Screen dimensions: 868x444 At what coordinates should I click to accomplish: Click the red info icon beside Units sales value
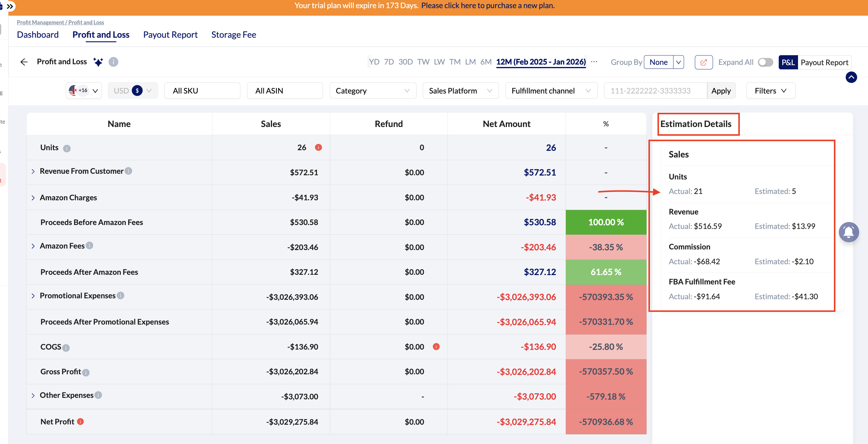[x=318, y=147]
